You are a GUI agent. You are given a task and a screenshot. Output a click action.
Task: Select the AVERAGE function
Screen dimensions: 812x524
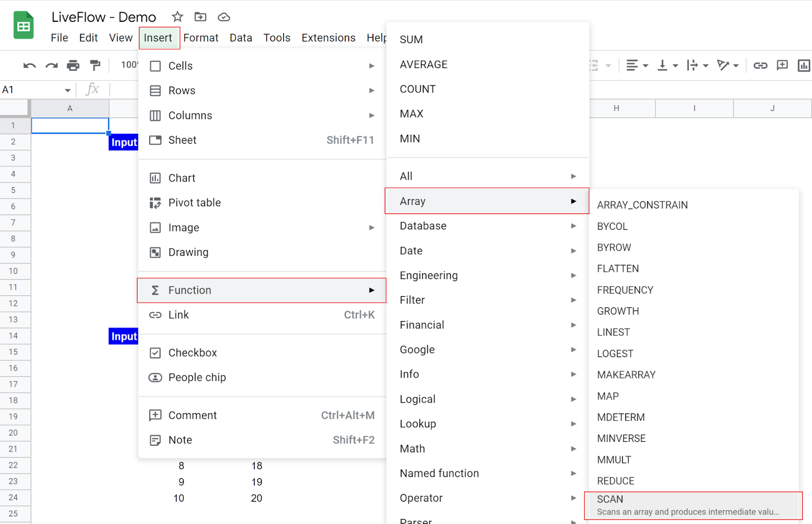click(488, 64)
